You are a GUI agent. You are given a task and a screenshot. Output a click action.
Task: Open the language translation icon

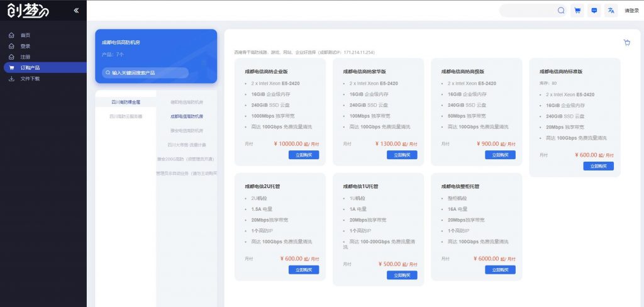[611, 11]
